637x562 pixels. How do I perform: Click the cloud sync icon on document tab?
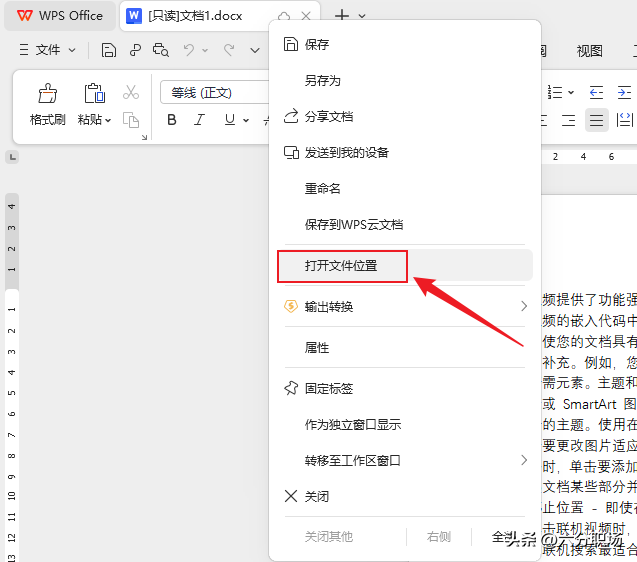(x=284, y=16)
